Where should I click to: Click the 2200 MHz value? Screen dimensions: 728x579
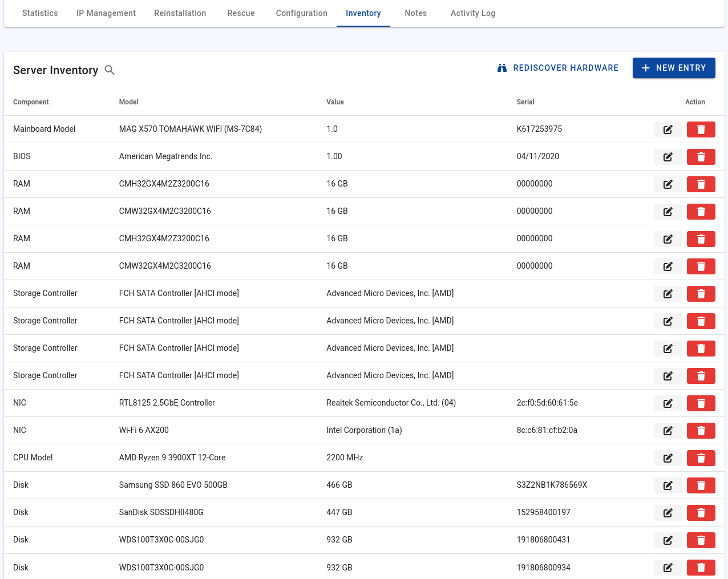345,457
